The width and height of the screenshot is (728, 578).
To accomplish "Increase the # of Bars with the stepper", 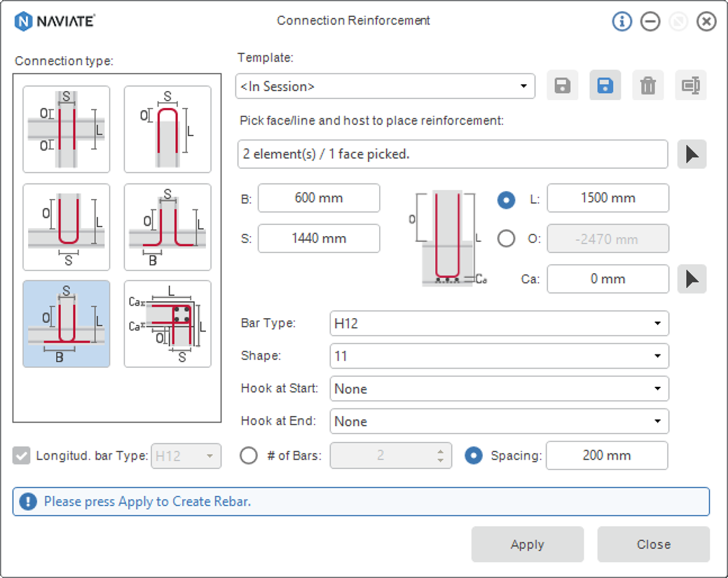I will 440,451.
